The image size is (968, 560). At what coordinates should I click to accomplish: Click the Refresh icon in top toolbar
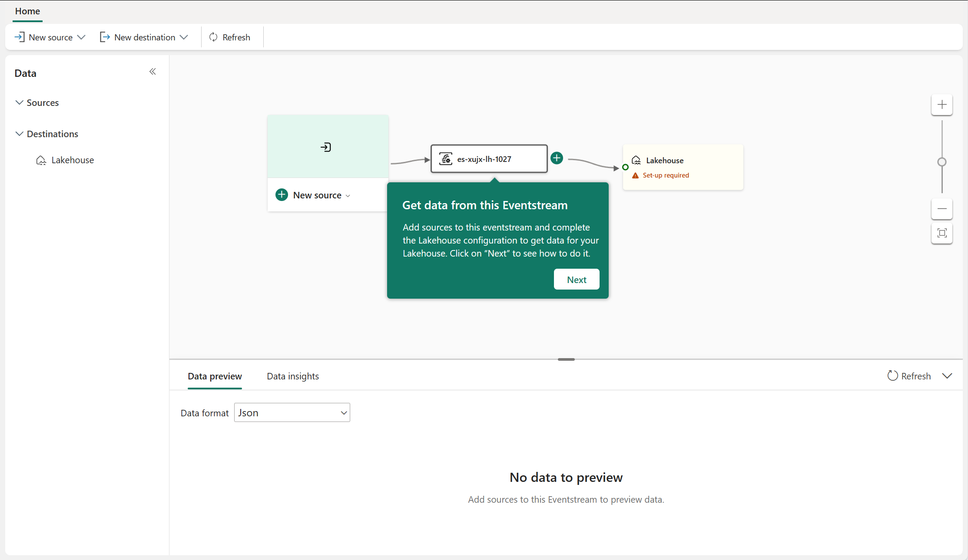click(213, 37)
